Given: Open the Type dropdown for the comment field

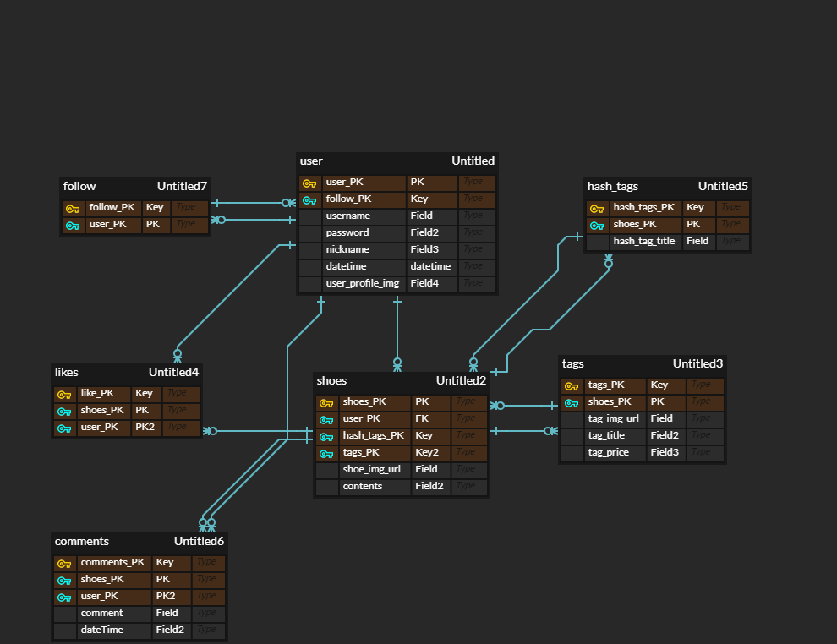Looking at the screenshot, I should [208, 613].
